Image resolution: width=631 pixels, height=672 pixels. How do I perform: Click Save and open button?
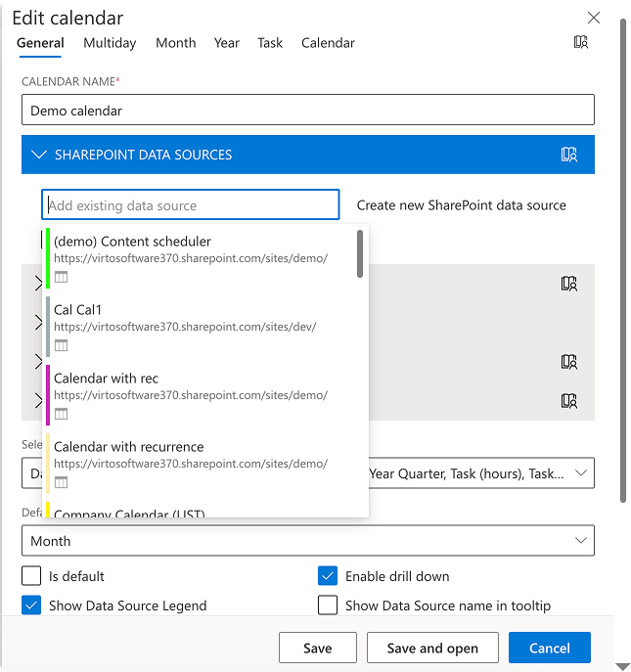pyautogui.click(x=432, y=648)
